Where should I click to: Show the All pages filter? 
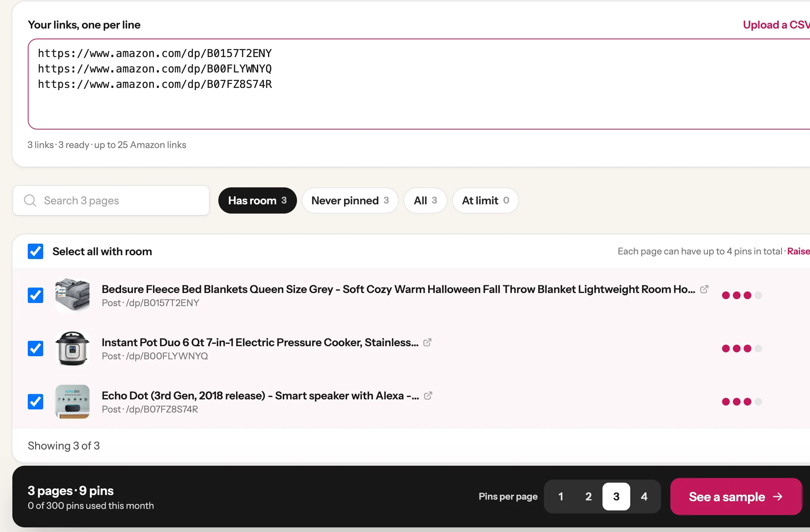pos(425,200)
